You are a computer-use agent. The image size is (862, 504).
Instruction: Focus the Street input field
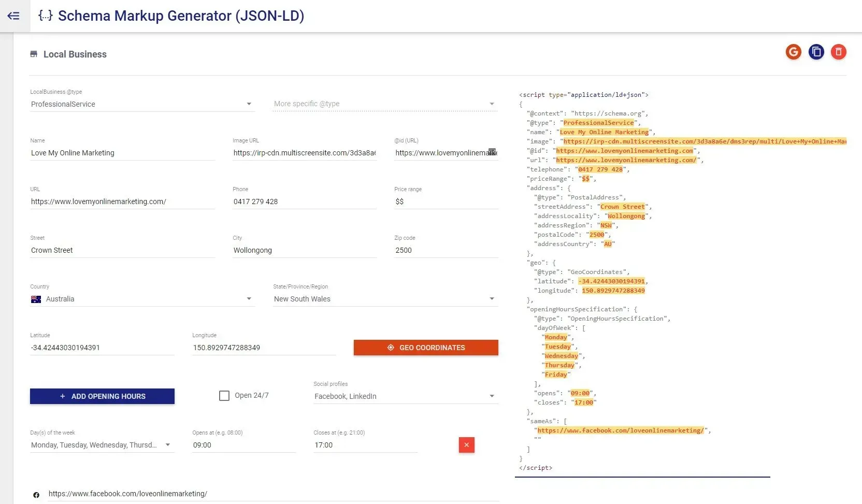point(122,250)
